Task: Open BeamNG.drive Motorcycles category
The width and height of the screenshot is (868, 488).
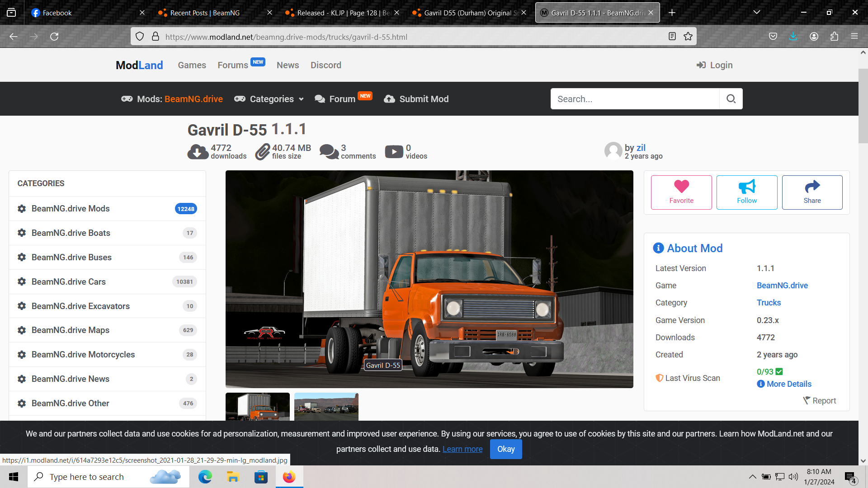Action: coord(107,355)
